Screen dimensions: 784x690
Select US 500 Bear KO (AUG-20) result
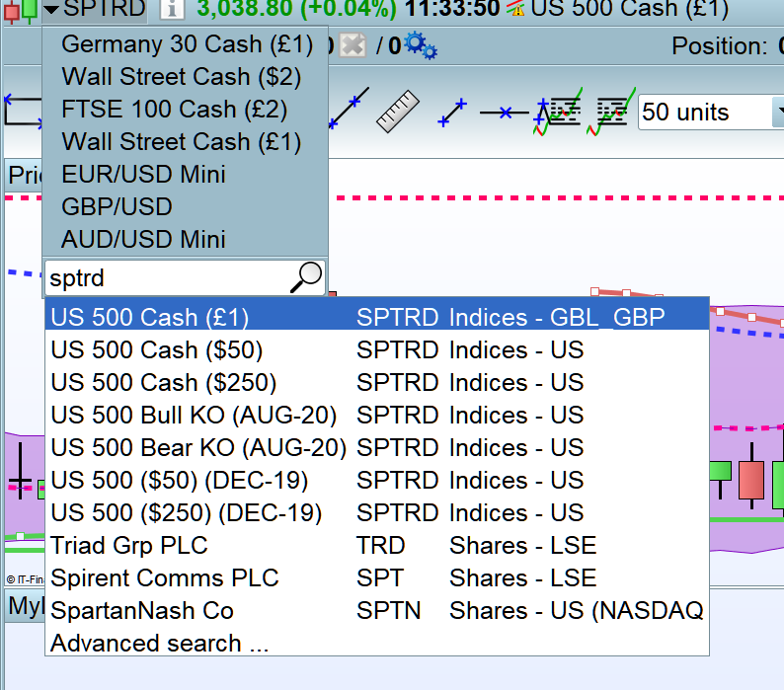tap(377, 447)
